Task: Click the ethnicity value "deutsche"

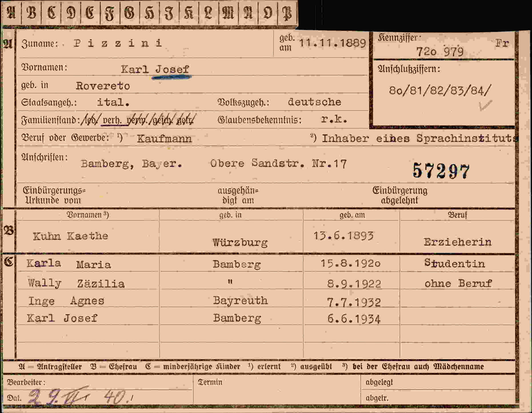Action: tap(314, 102)
